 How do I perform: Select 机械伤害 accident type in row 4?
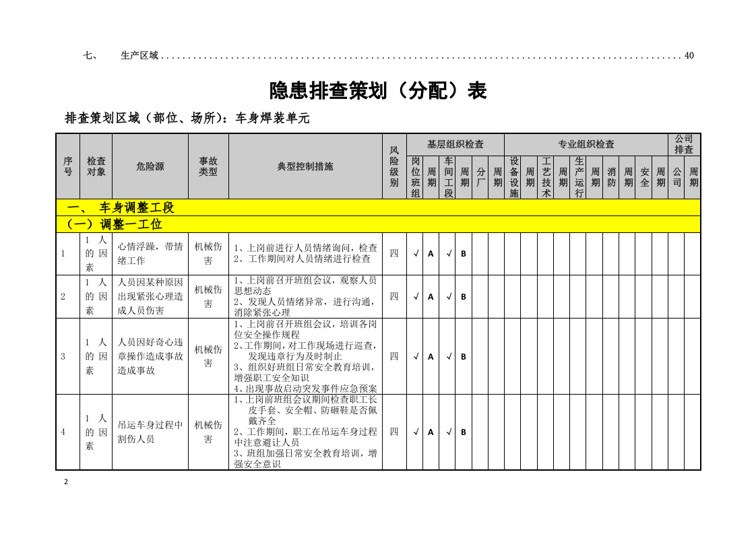coord(208,432)
